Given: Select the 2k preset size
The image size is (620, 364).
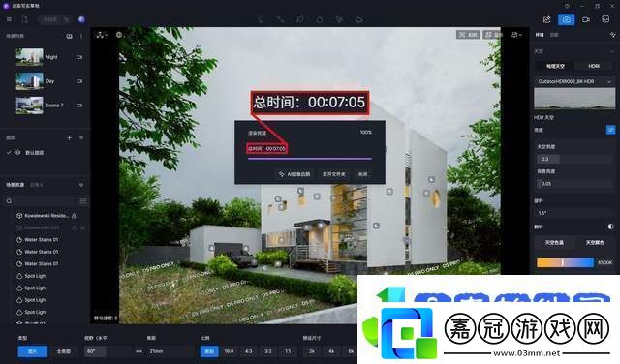Looking at the screenshot, I should 312,351.
